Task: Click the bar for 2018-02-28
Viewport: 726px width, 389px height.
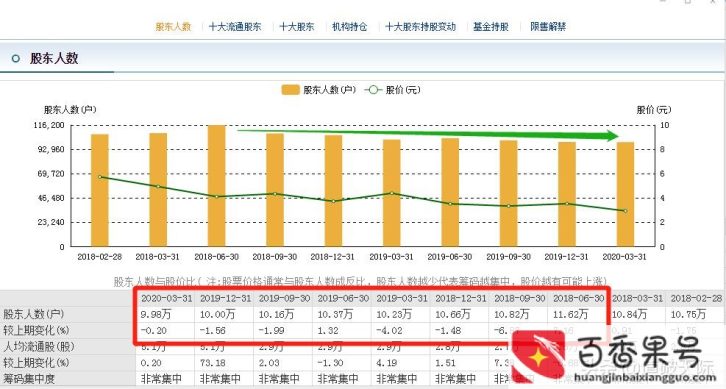Action: click(x=100, y=190)
